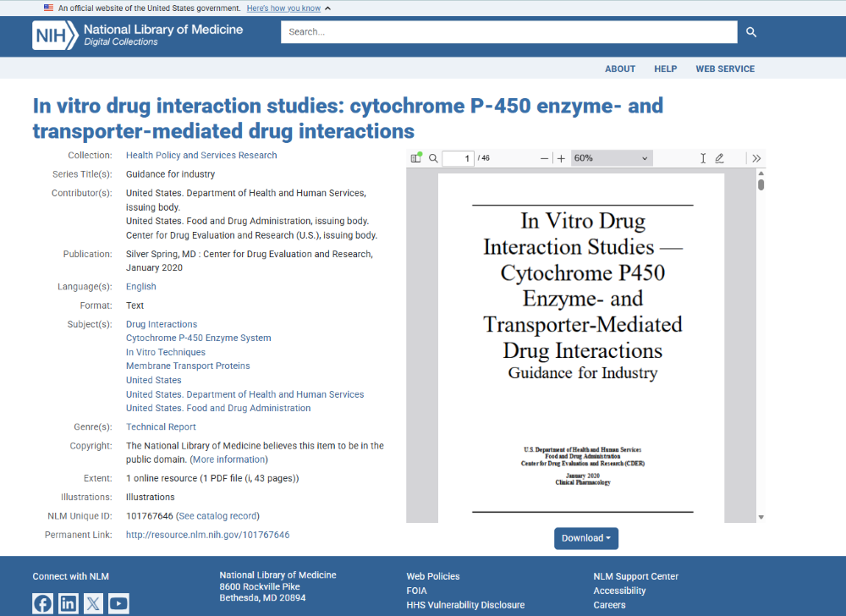Click the PDF page number field
This screenshot has height=616, width=846.
pyautogui.click(x=458, y=158)
